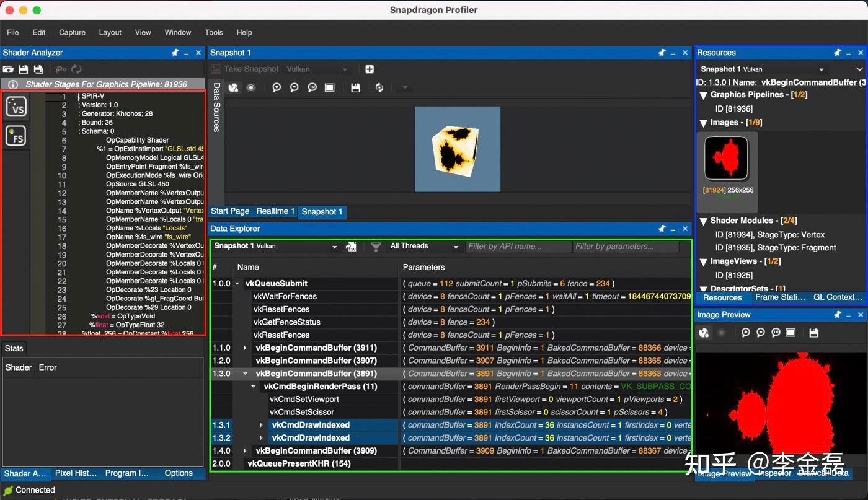
Task: Expand the first vkCmdDrawIndexed call
Action: click(261, 425)
